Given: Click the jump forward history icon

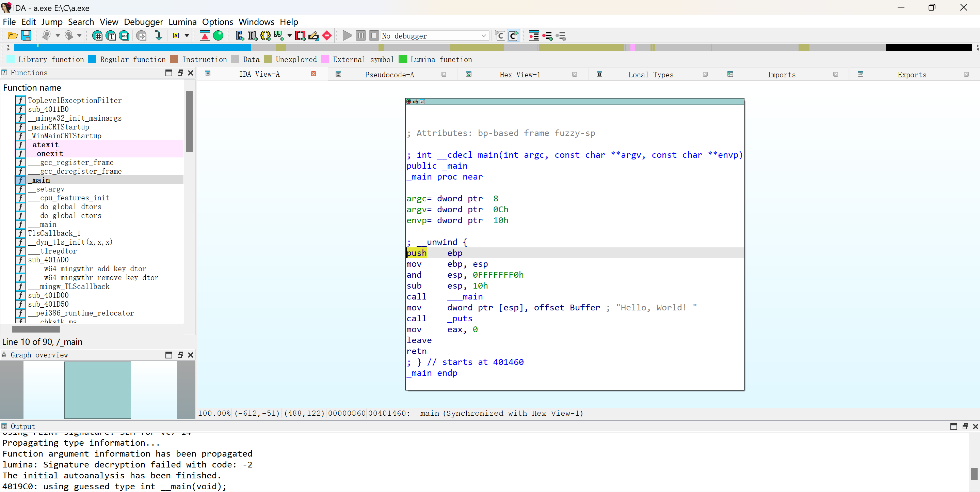Looking at the screenshot, I should (69, 36).
